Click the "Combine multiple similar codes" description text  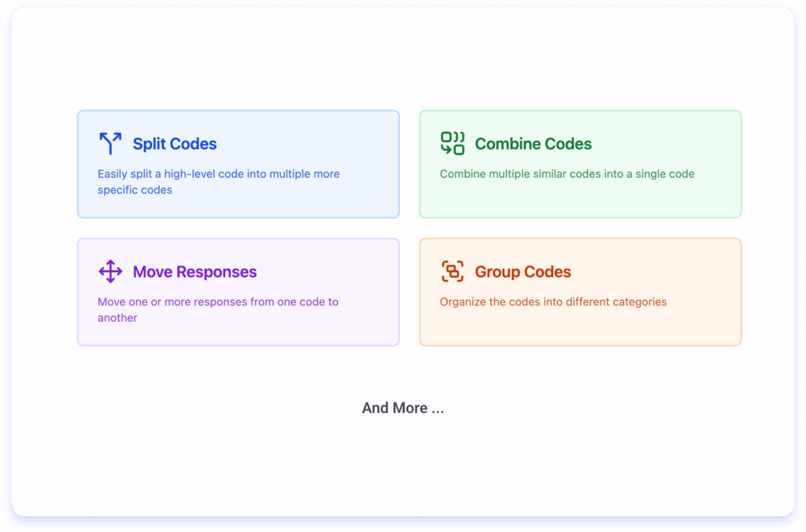pyautogui.click(x=567, y=174)
